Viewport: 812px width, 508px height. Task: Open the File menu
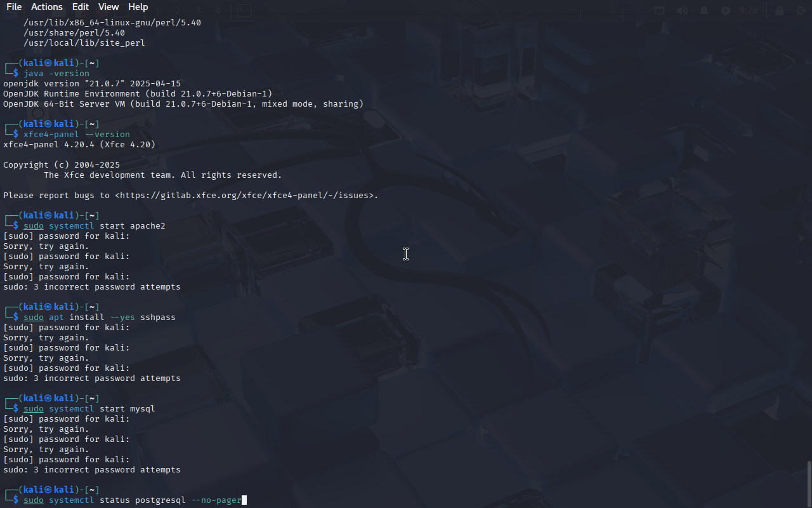point(14,7)
